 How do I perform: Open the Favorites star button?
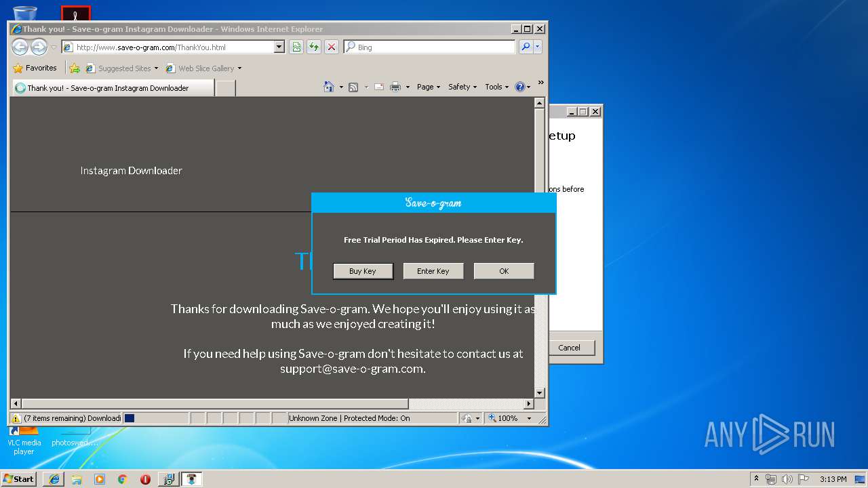35,68
